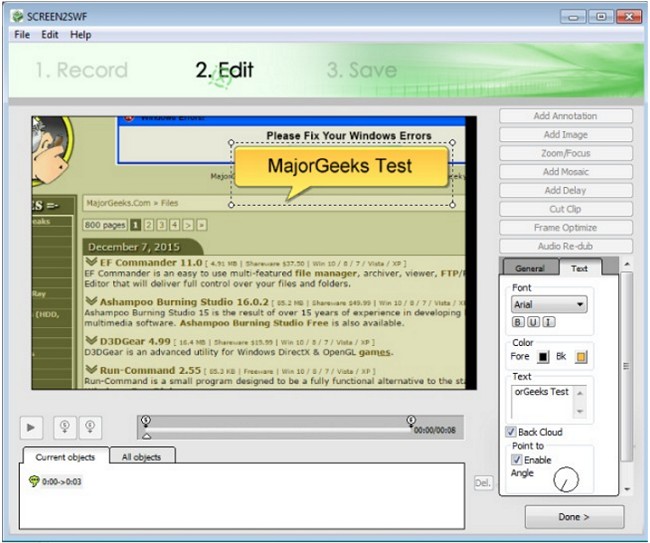Screen dimensions: 650x543
Task: Open the Arial font dropdown
Action: pos(549,305)
